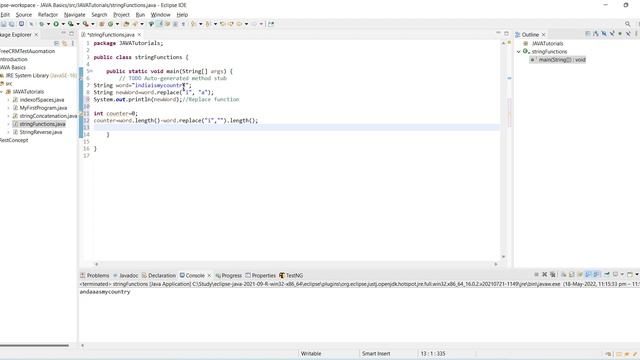Screen dimensions: 640x360
Task: Start debugging with the Debug bug icon
Action: 42,24
